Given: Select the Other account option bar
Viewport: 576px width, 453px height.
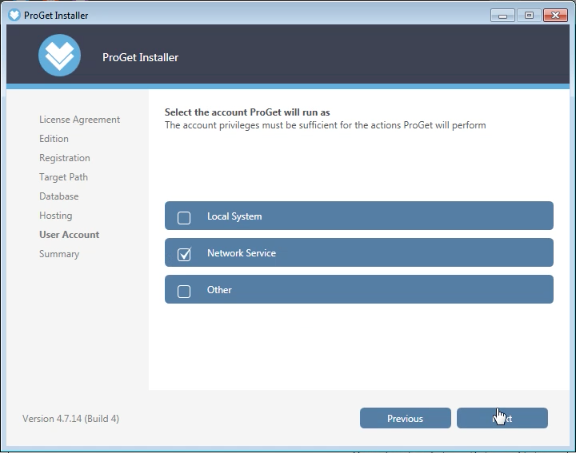Looking at the screenshot, I should point(359,289).
